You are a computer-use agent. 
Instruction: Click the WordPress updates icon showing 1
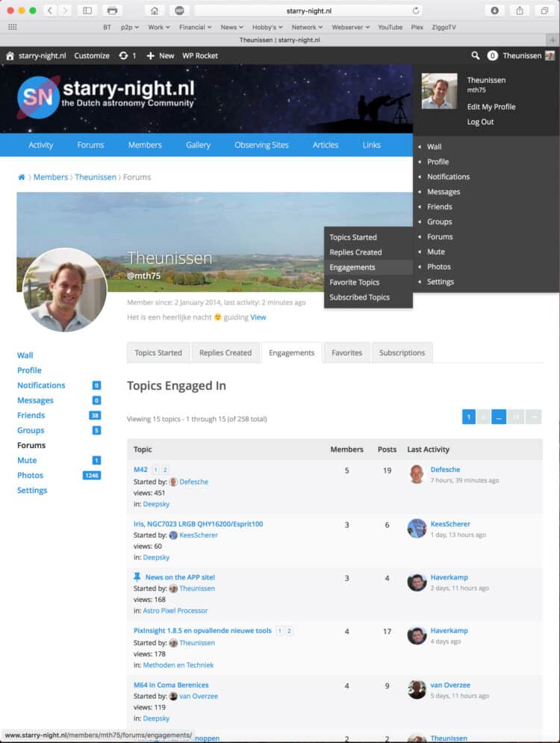tap(128, 55)
